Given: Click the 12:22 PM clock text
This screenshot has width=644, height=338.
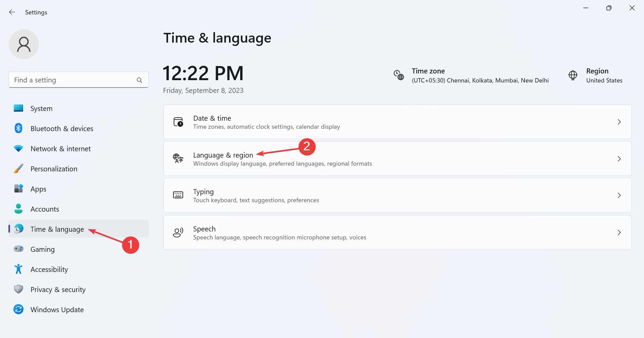Looking at the screenshot, I should [x=203, y=73].
